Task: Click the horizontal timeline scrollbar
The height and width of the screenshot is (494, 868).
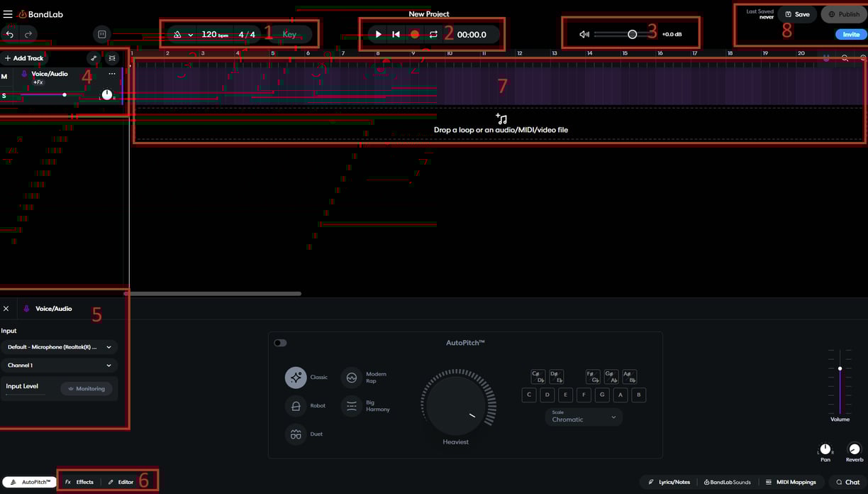Action: click(x=213, y=293)
